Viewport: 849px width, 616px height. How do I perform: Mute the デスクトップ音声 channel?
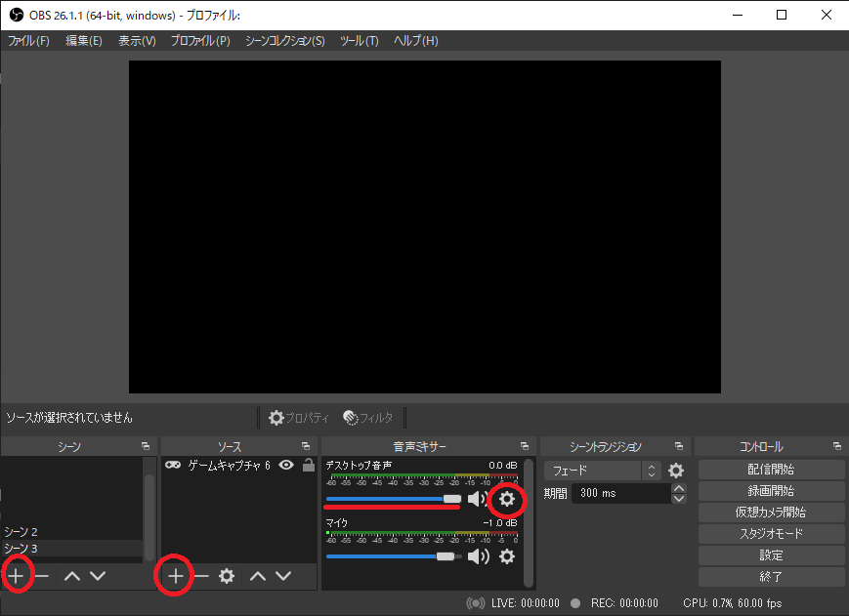coord(478,499)
